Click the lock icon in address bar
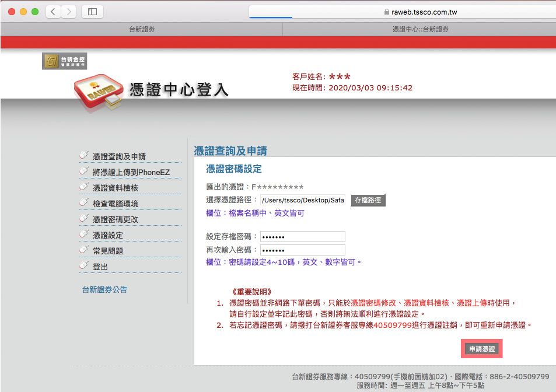Viewport: 556px width, 392px height. pyautogui.click(x=386, y=12)
